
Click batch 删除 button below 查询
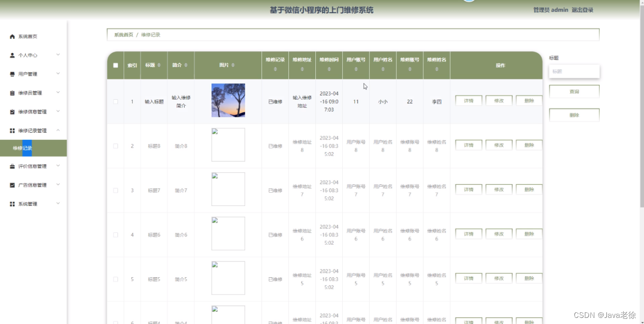pyautogui.click(x=574, y=115)
